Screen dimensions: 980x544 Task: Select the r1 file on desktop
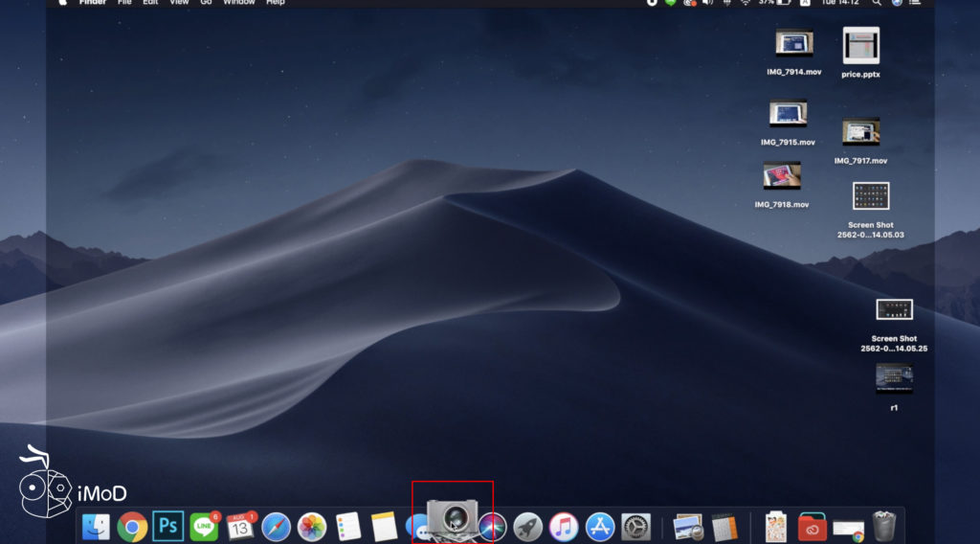coord(894,386)
